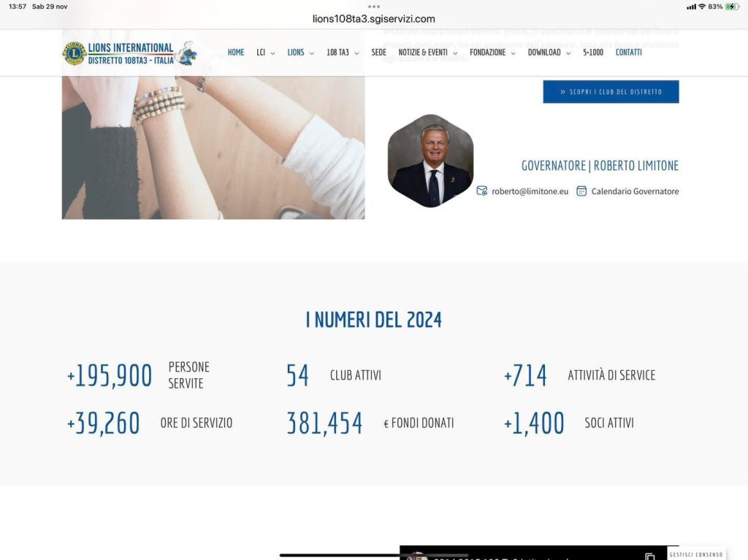The image size is (748, 560).
Task: Click the roberto@limitone.eu email link
Action: point(530,191)
